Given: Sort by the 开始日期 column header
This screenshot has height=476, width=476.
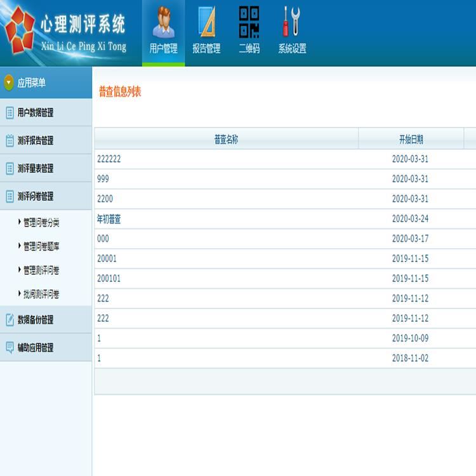Looking at the screenshot, I should coord(411,139).
